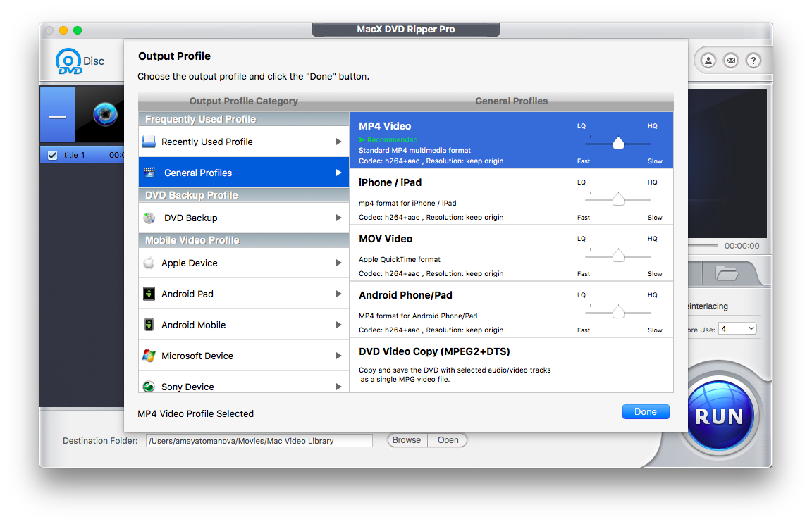This screenshot has height=524, width=812.
Task: Expand Android Pad arrow
Action: point(338,293)
